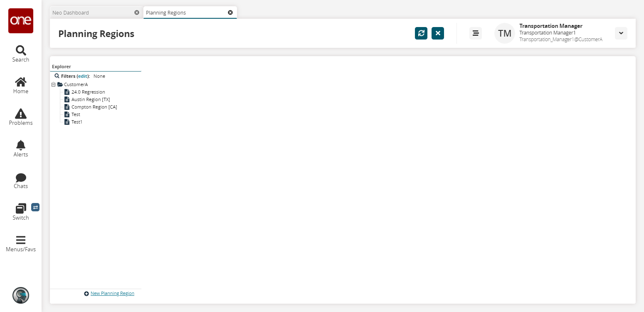644x312 pixels.
Task: Close the Planning Regions tab
Action: 230,12
